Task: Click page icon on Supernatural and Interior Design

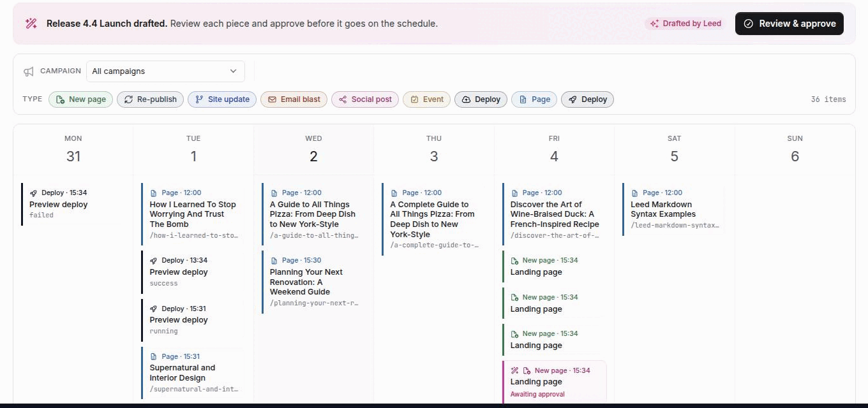Action: click(x=153, y=357)
